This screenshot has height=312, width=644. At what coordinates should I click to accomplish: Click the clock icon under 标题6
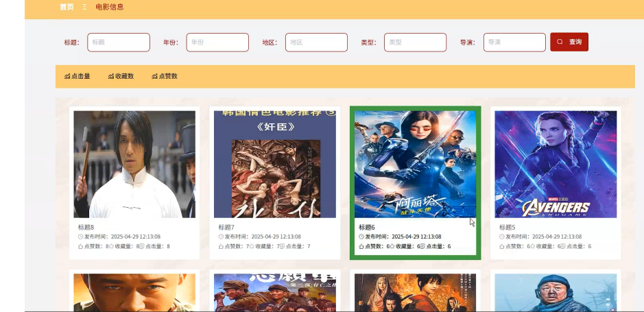point(361,237)
